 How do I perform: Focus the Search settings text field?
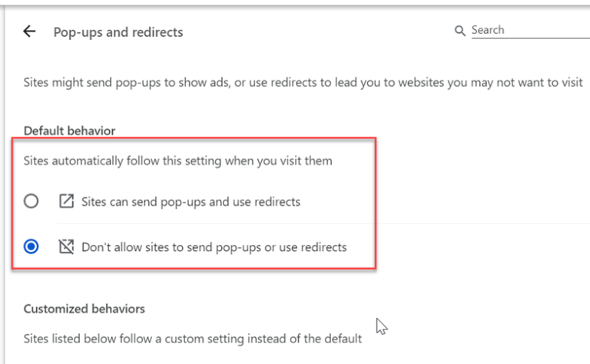[x=531, y=30]
